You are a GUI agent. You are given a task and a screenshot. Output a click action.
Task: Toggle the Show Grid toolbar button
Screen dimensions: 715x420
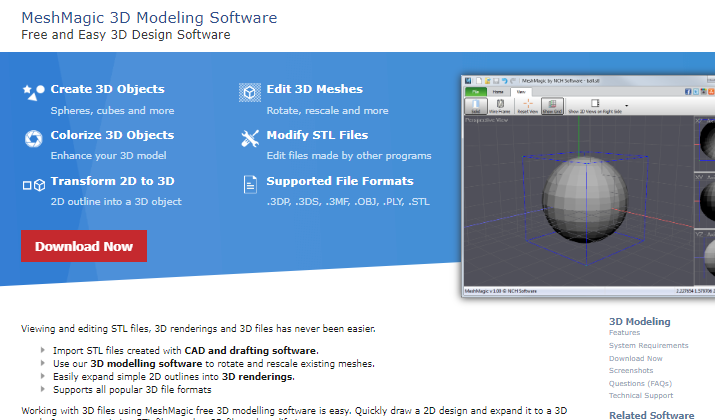pyautogui.click(x=552, y=106)
